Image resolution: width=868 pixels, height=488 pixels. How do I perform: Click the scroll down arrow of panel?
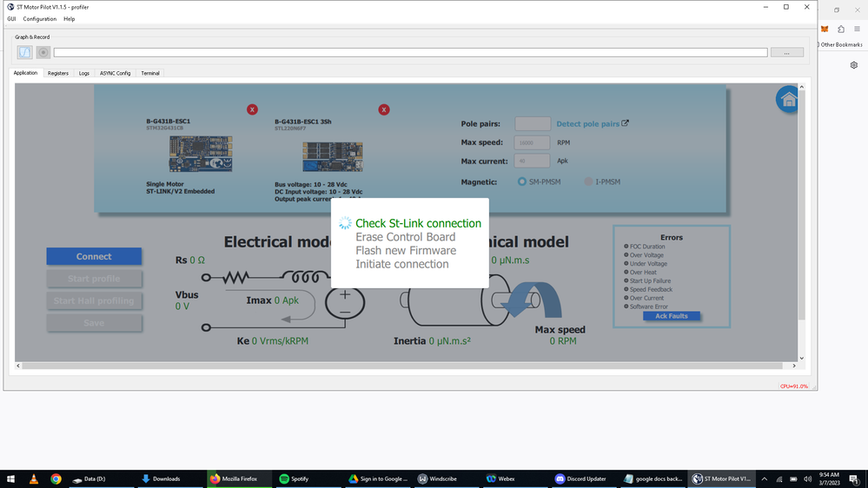coord(802,358)
